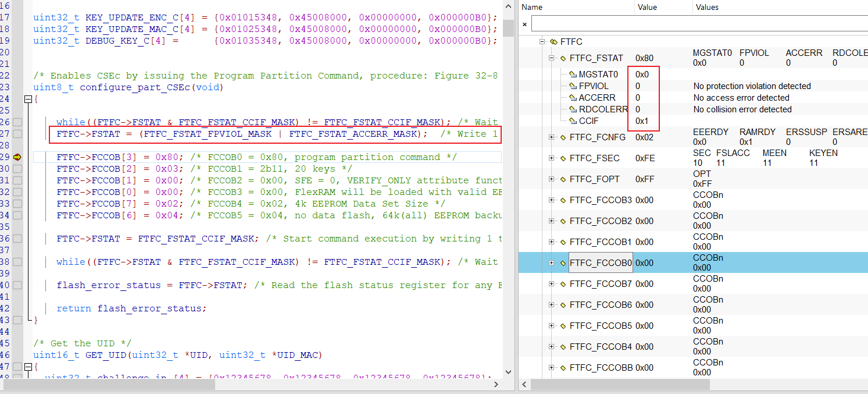Toggle breakpoint box on line 36
This screenshot has height=394, width=868.
click(17, 239)
